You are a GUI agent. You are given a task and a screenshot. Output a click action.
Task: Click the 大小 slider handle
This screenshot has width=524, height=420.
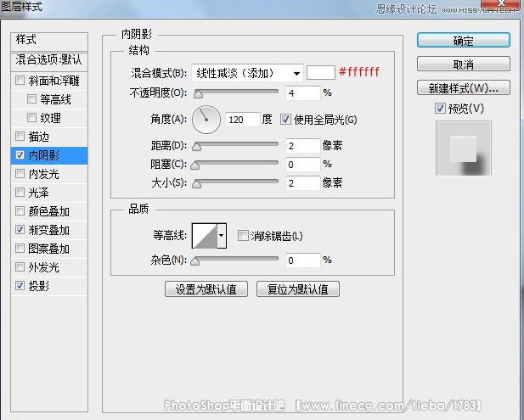197,184
